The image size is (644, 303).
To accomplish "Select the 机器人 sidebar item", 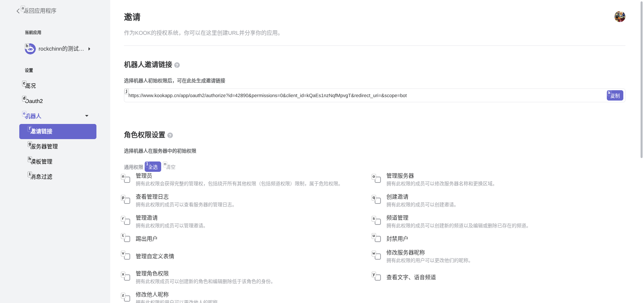I will (x=33, y=116).
